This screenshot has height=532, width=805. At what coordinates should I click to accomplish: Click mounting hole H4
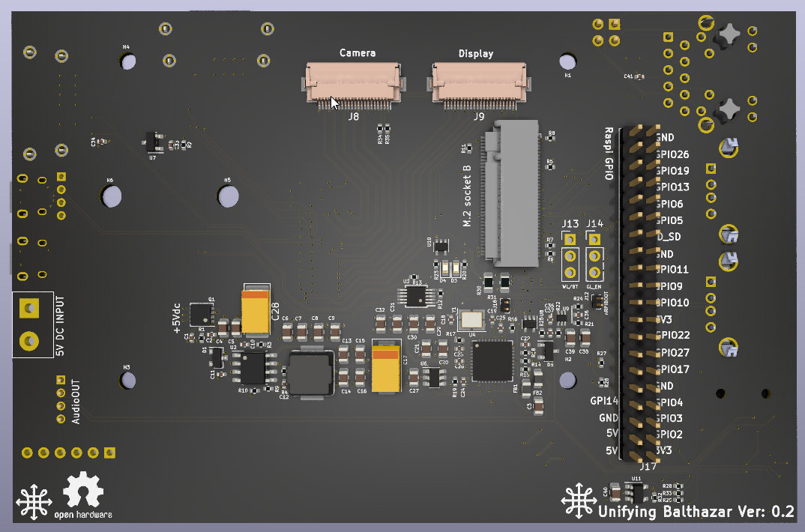[128, 62]
